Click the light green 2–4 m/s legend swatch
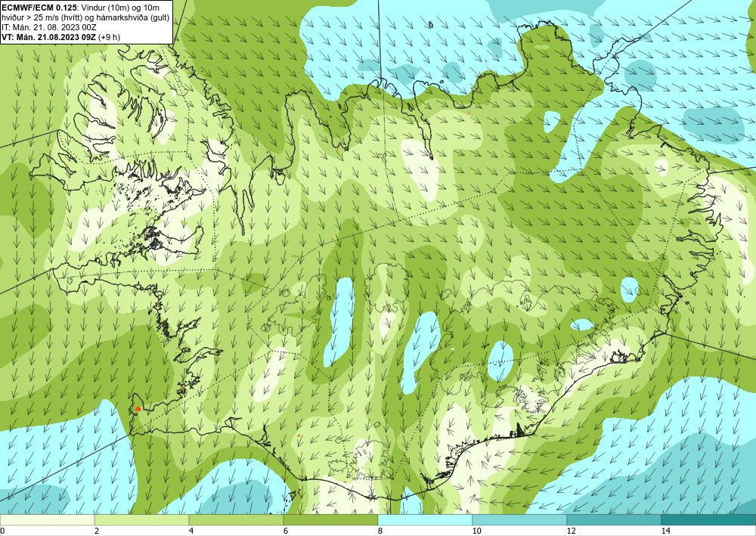This screenshot has width=756, height=536. (x=142, y=519)
